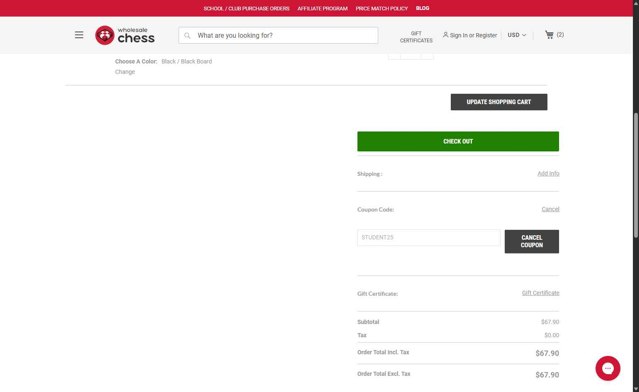Open the Gift Certificate link
Screen dimensions: 639x392
click(x=540, y=293)
